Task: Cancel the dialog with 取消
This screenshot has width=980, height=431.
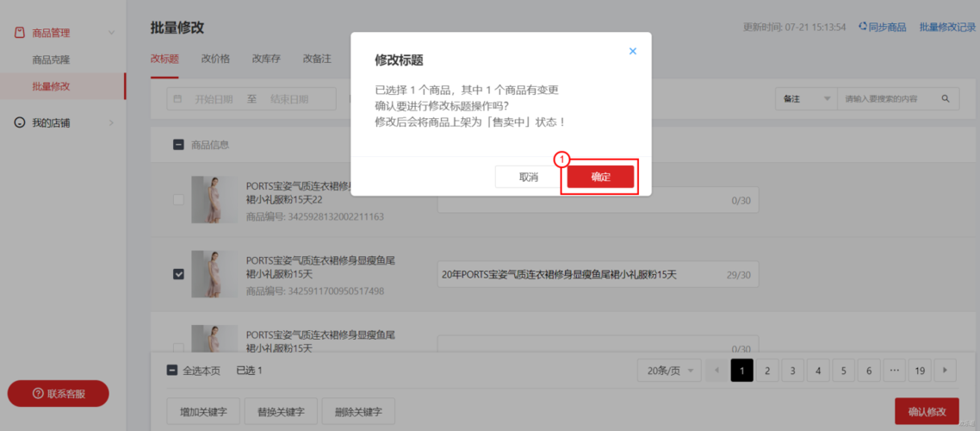Action: point(528,177)
